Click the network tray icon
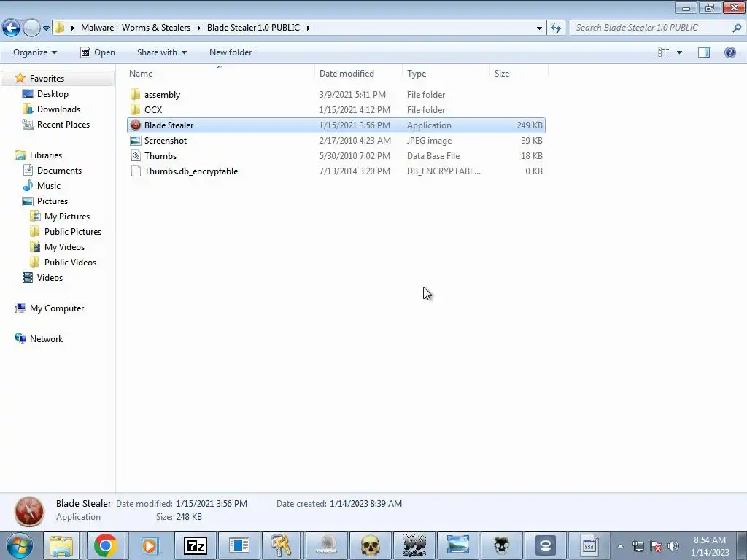This screenshot has height=560, width=747. click(638, 546)
